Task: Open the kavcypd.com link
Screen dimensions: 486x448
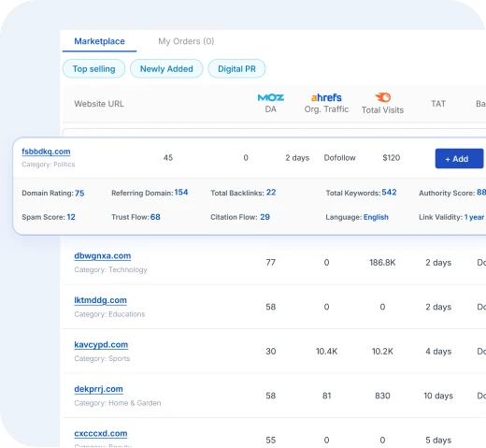Action: [101, 345]
